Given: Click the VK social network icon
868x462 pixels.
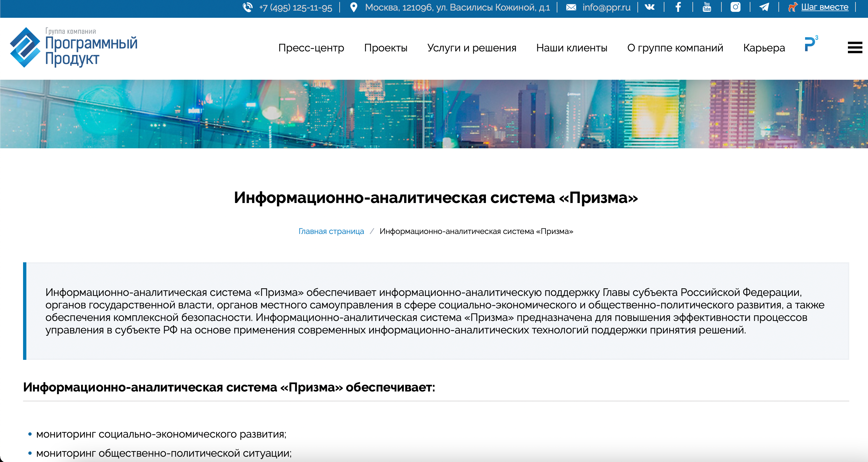Looking at the screenshot, I should tap(650, 7).
